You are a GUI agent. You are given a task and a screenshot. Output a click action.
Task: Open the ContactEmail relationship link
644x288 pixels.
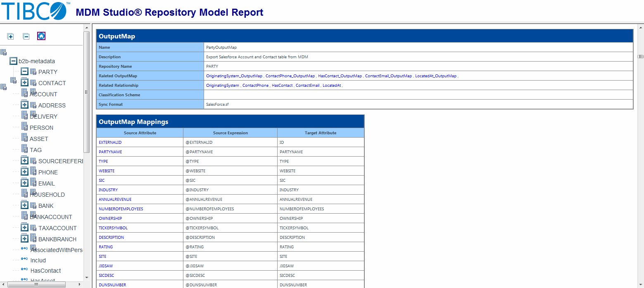(308, 86)
